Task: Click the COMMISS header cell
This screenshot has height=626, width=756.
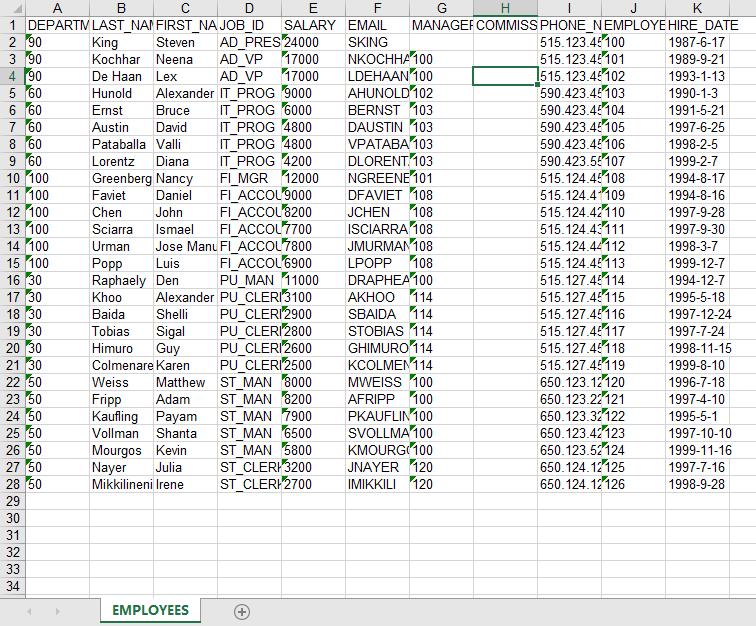Action: tap(505, 25)
